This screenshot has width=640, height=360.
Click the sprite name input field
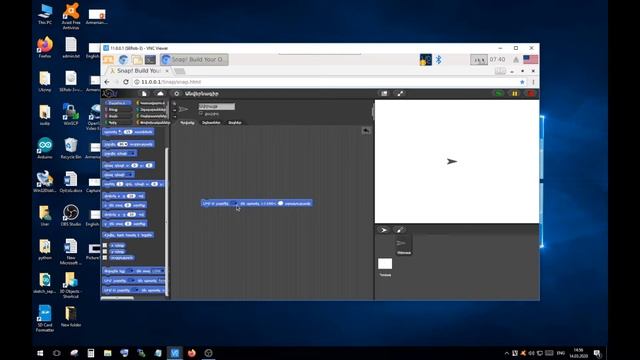tap(217, 107)
